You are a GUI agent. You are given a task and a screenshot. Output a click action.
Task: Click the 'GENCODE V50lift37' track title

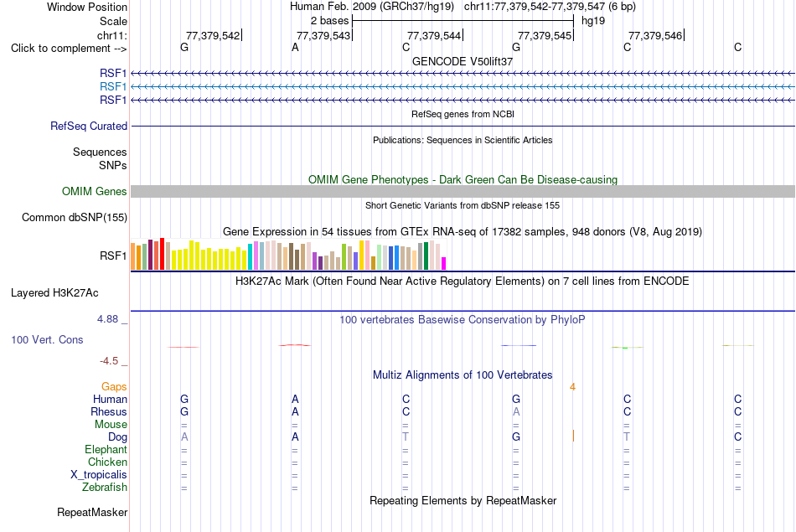tap(463, 61)
